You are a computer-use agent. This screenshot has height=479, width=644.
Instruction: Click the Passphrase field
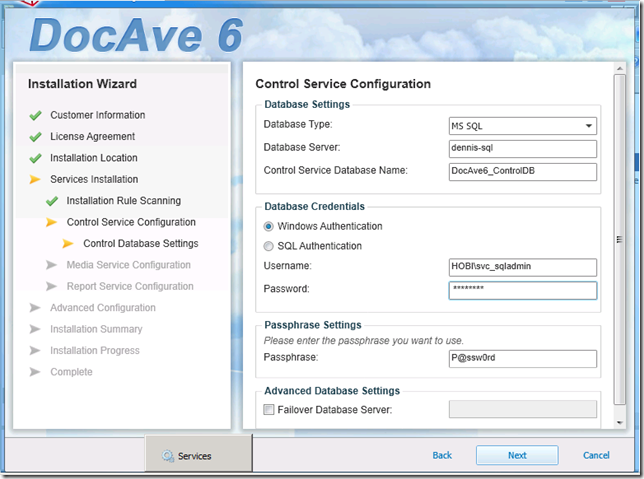click(x=522, y=359)
